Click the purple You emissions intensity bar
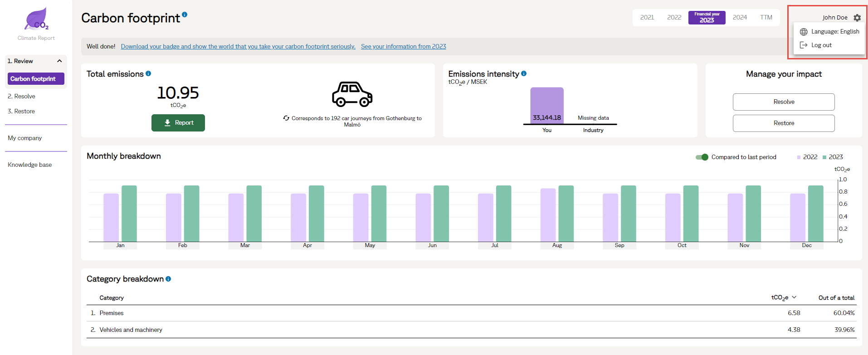The image size is (868, 355). click(547, 105)
